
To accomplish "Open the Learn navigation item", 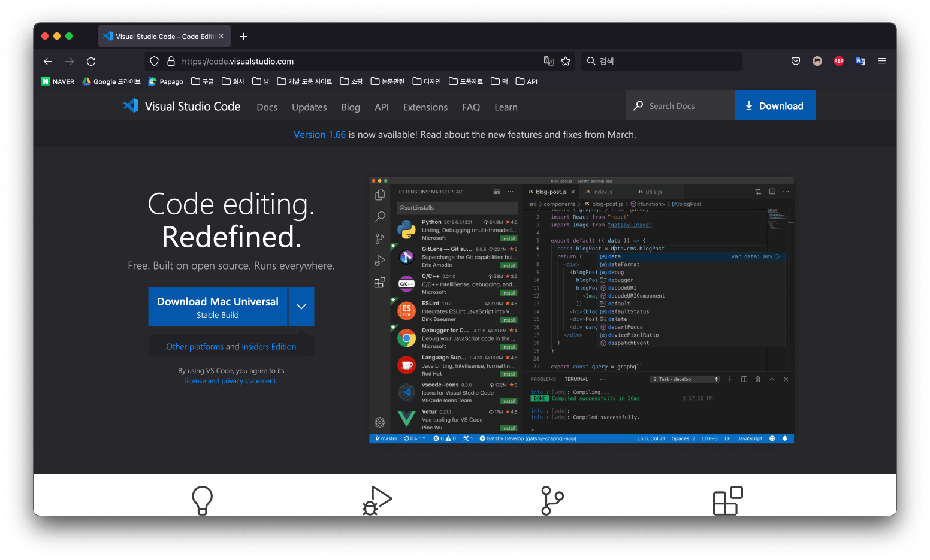I will pyautogui.click(x=506, y=107).
